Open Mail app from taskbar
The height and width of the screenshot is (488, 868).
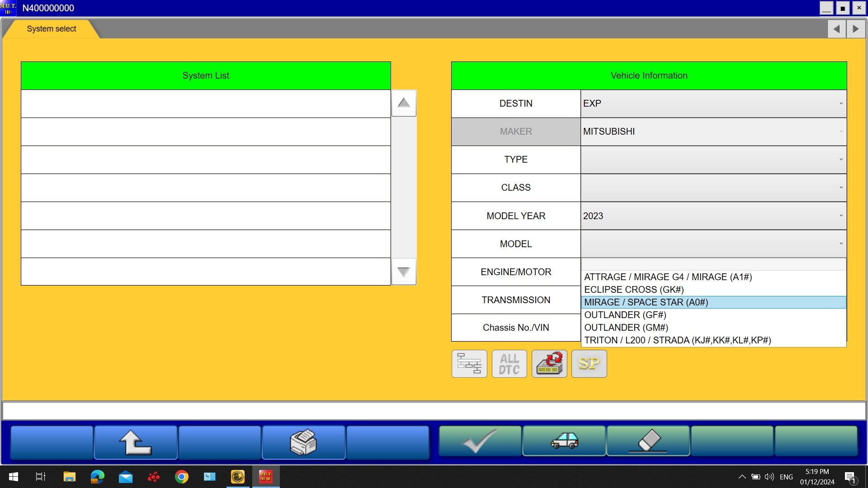(x=126, y=477)
